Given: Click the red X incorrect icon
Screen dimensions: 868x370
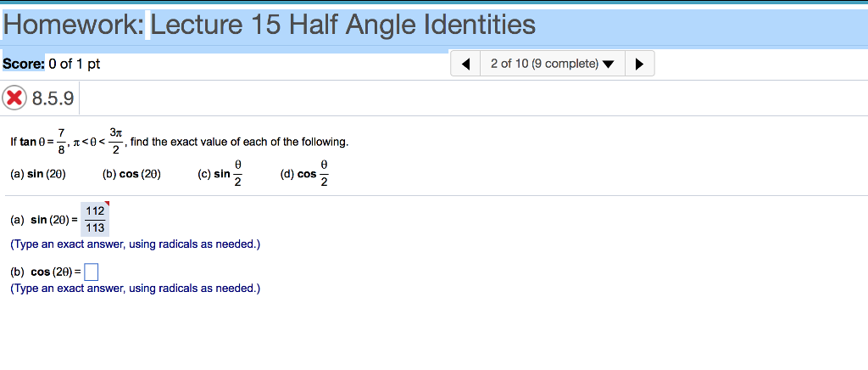Looking at the screenshot, I should (14, 98).
